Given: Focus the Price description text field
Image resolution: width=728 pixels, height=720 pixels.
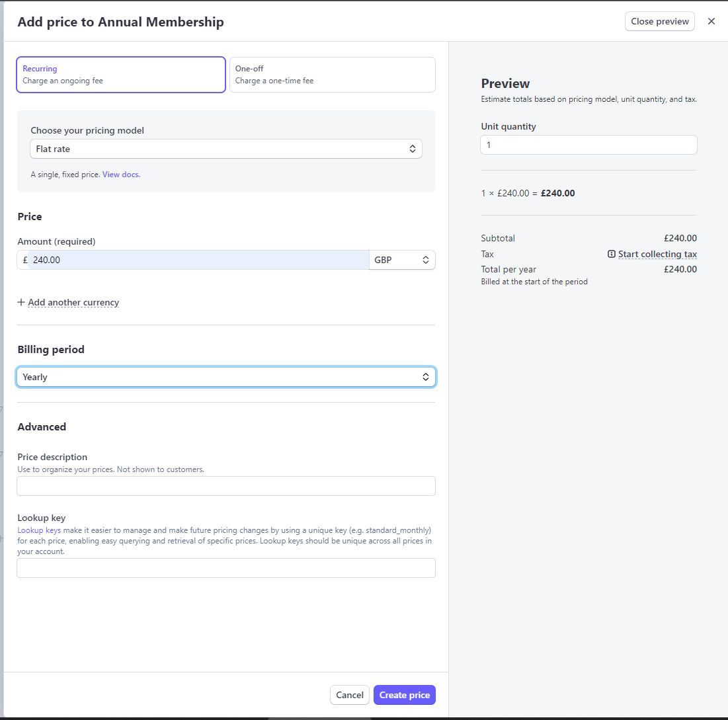Looking at the screenshot, I should pyautogui.click(x=225, y=486).
